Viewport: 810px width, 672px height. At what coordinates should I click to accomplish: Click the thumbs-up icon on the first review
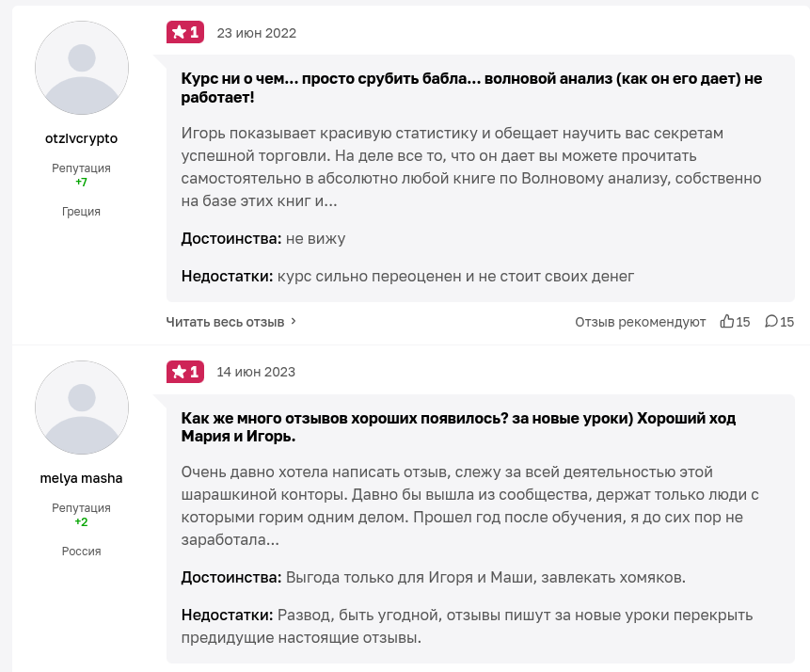(726, 322)
